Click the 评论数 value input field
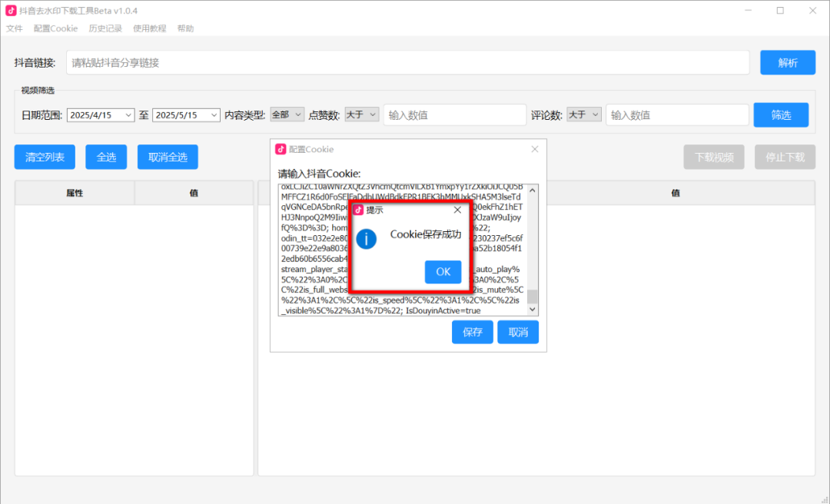 (677, 115)
